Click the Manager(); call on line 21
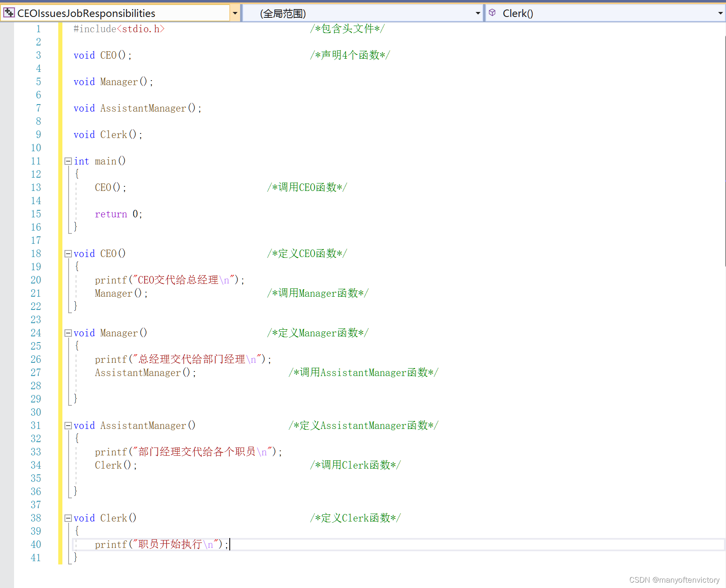The width and height of the screenshot is (726, 588). 121,293
